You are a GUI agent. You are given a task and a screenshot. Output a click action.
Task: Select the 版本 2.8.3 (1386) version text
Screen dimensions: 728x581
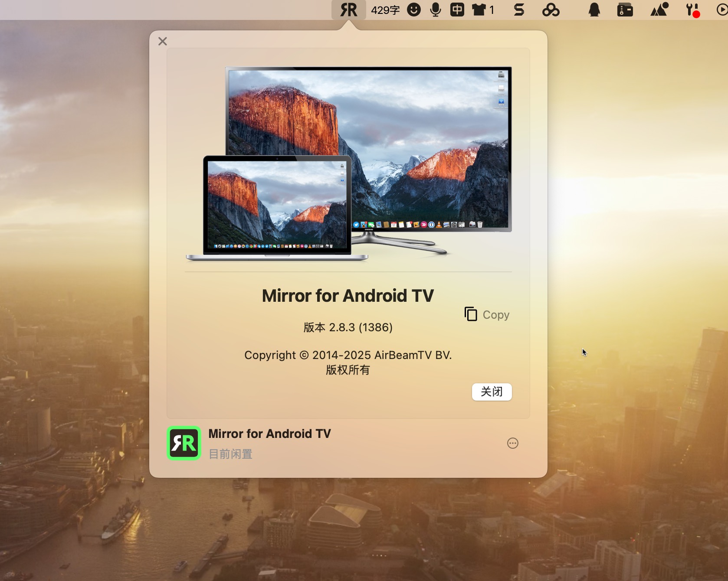click(348, 327)
